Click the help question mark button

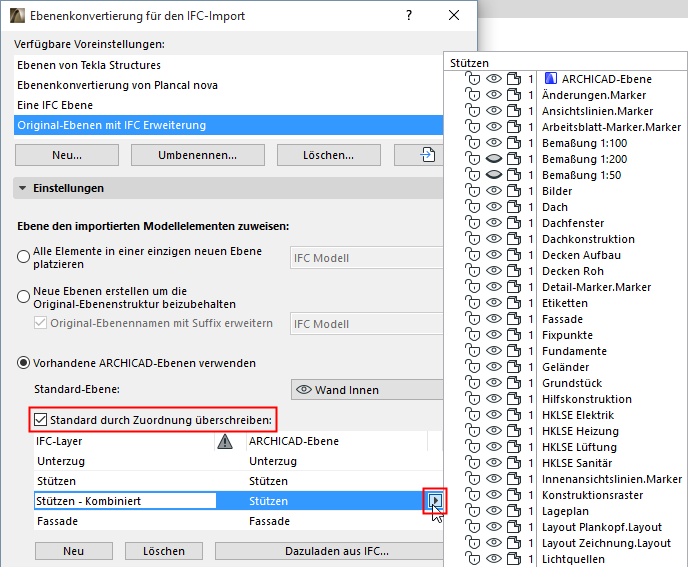click(x=409, y=15)
